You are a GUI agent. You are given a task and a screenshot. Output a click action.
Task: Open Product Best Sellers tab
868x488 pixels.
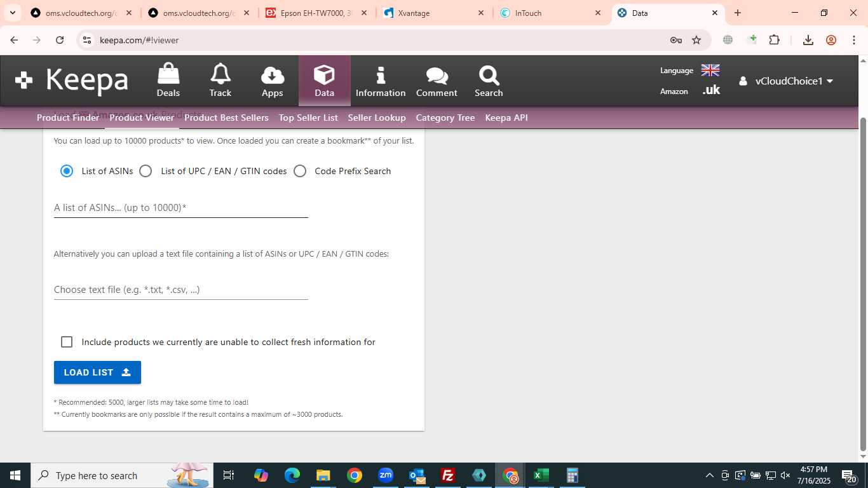pos(226,118)
